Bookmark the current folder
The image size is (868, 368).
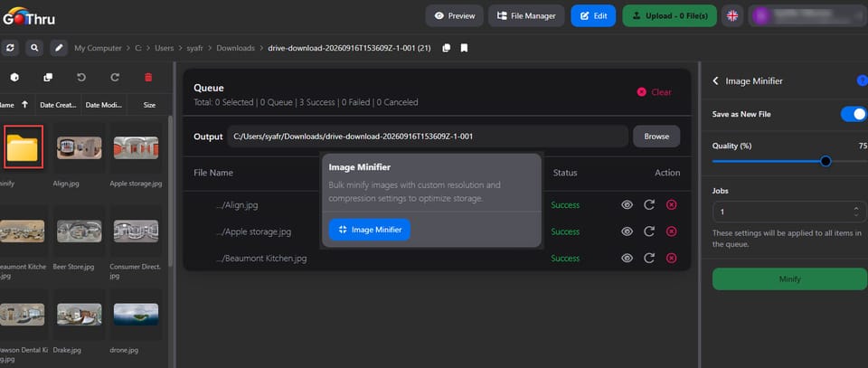(x=464, y=48)
